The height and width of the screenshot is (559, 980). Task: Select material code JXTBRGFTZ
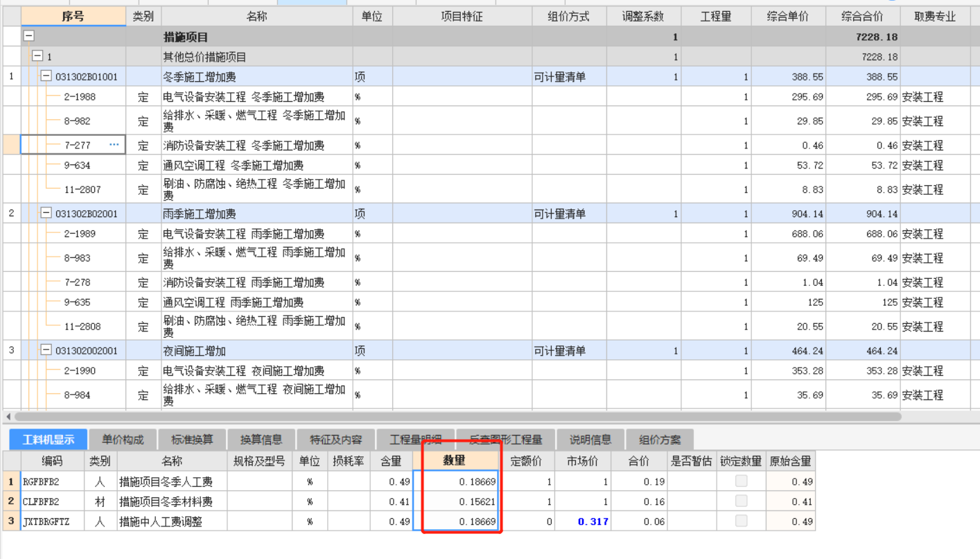46,522
